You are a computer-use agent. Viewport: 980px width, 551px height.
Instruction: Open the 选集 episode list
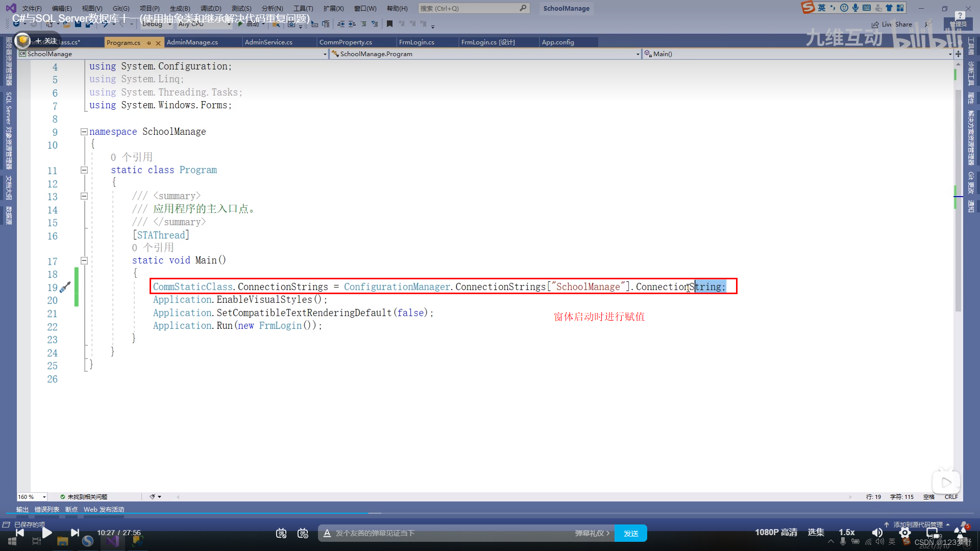[x=816, y=533]
